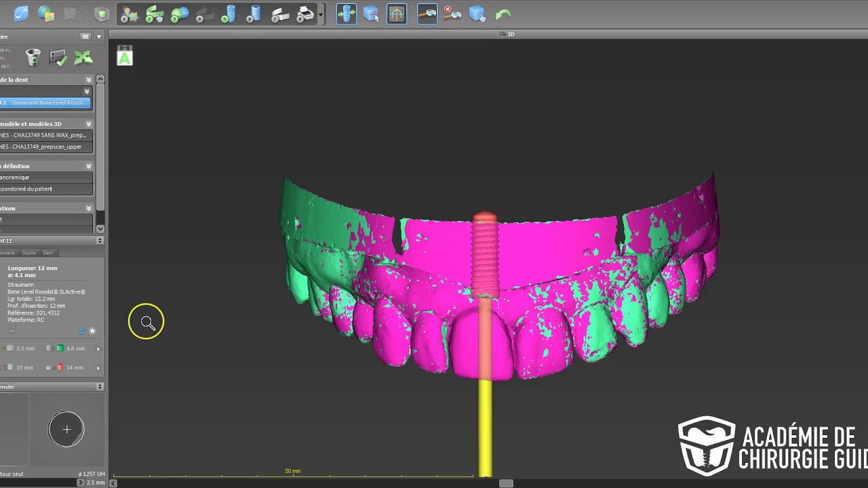Viewport: 868px width, 488px height.
Task: Click the density circle cross-section view
Action: (66, 429)
